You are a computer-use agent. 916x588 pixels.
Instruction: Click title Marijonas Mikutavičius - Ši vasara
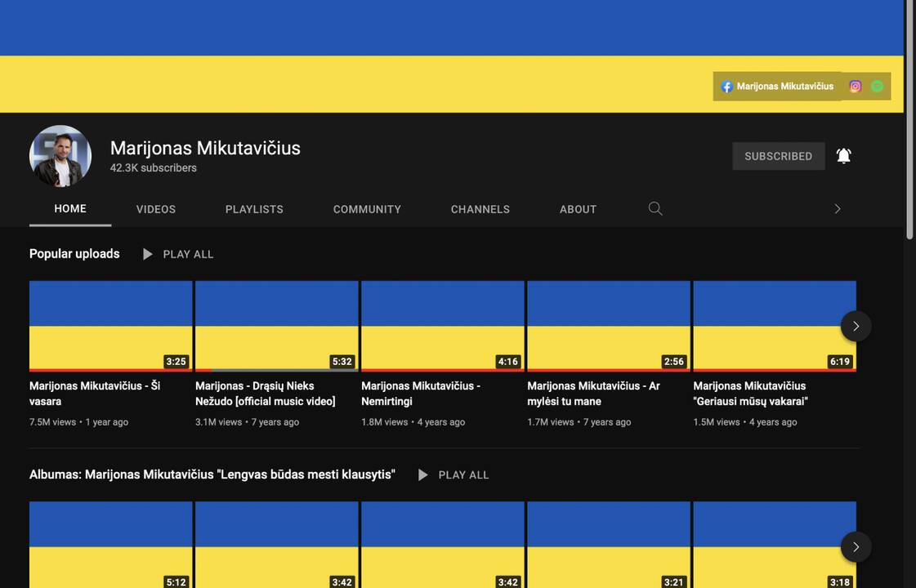tap(95, 394)
